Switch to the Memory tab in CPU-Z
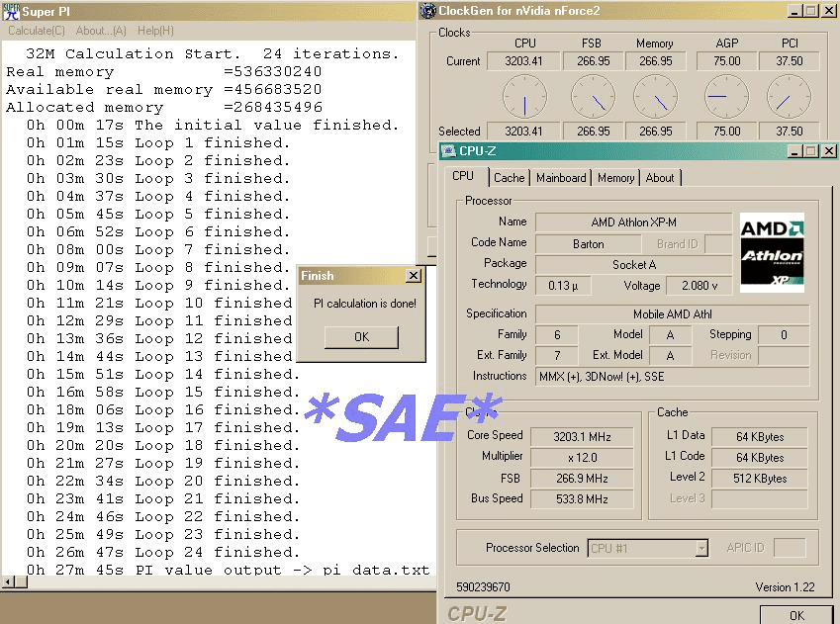The image size is (840, 624). point(615,178)
